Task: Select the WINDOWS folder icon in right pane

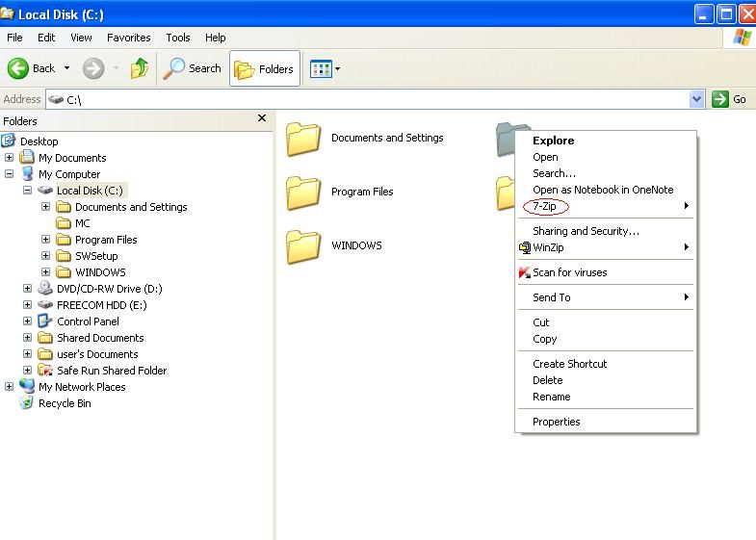Action: [x=303, y=246]
